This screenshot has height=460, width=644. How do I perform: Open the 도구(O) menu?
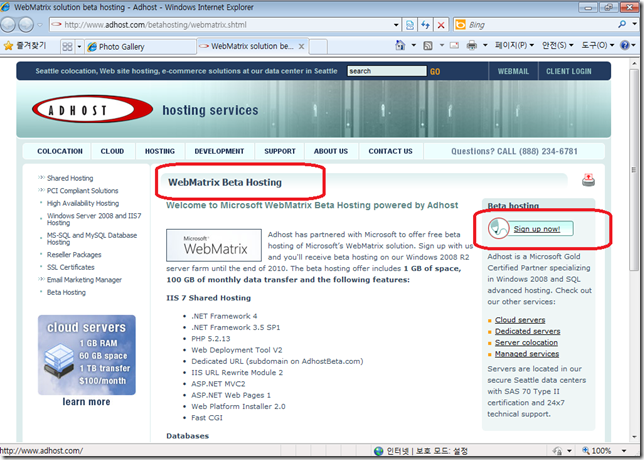[598, 45]
